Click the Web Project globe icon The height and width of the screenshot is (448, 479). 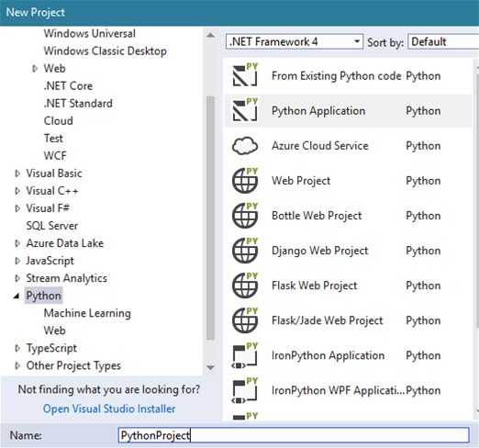click(245, 181)
